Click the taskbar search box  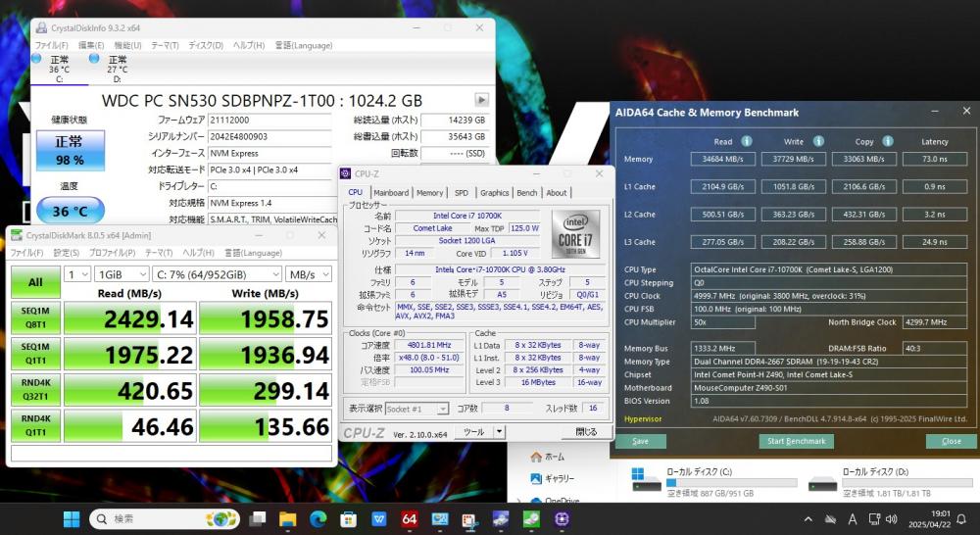pyautogui.click(x=166, y=518)
